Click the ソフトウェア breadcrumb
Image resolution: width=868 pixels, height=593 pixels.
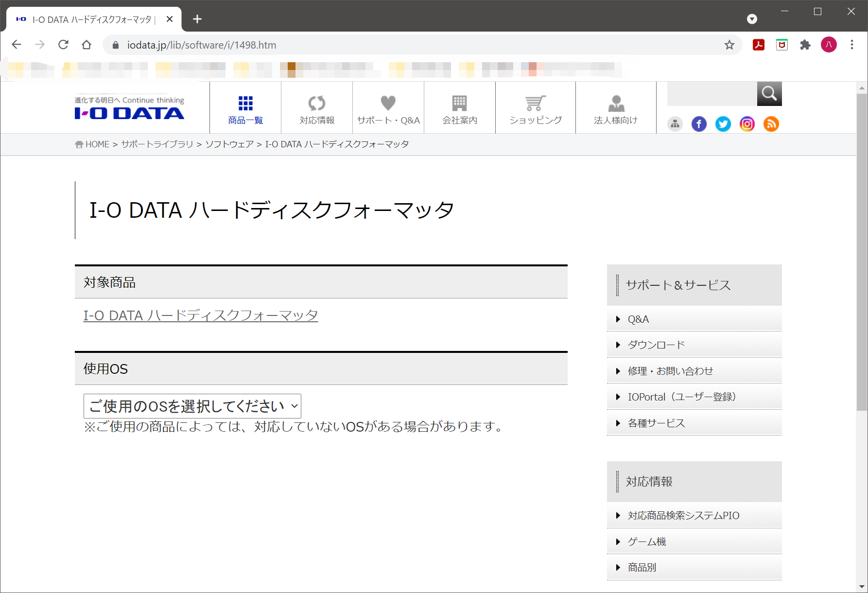point(229,144)
